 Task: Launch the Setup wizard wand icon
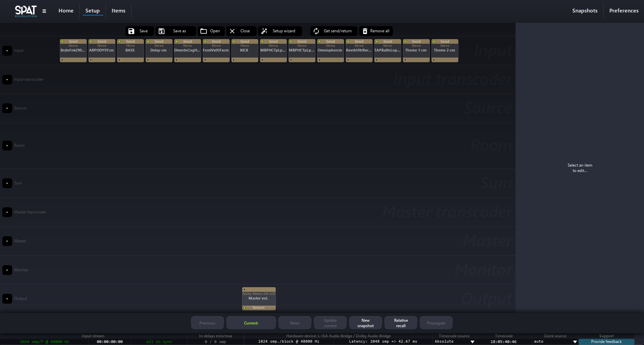tap(264, 31)
